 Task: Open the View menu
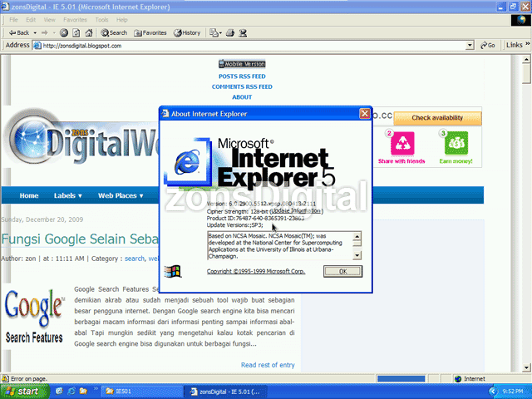click(50, 20)
